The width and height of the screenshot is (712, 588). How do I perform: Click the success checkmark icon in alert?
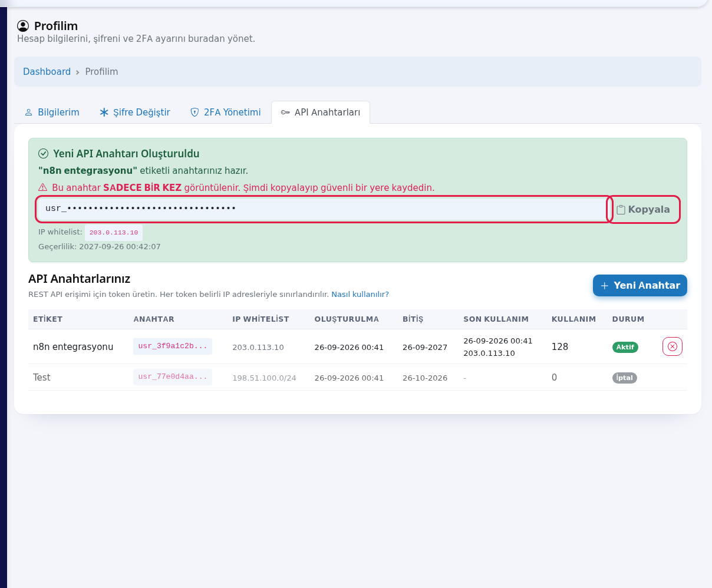(x=43, y=154)
